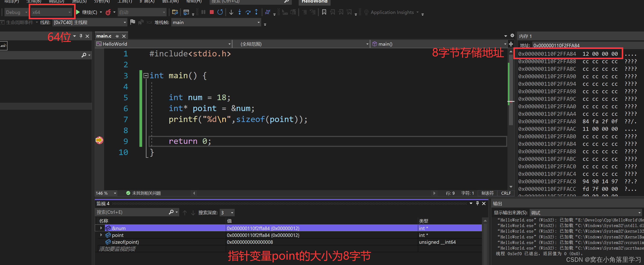644x265 pixels.
Task: Click the green Continue play arrow
Action: click(x=78, y=12)
